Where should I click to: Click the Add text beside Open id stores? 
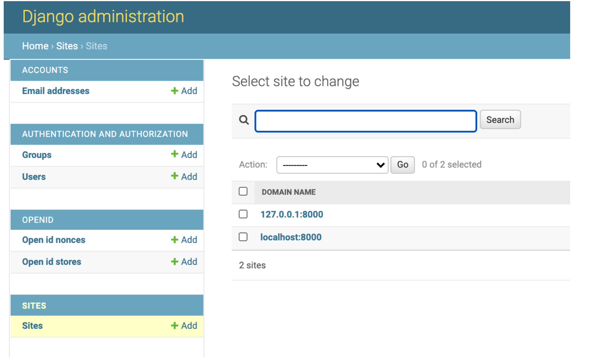pos(189,262)
